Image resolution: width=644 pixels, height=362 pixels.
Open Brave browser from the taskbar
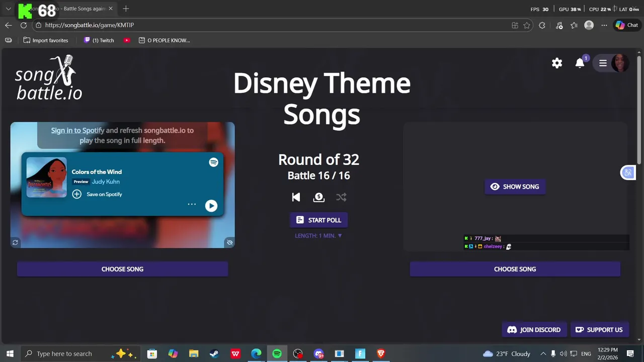(x=381, y=353)
